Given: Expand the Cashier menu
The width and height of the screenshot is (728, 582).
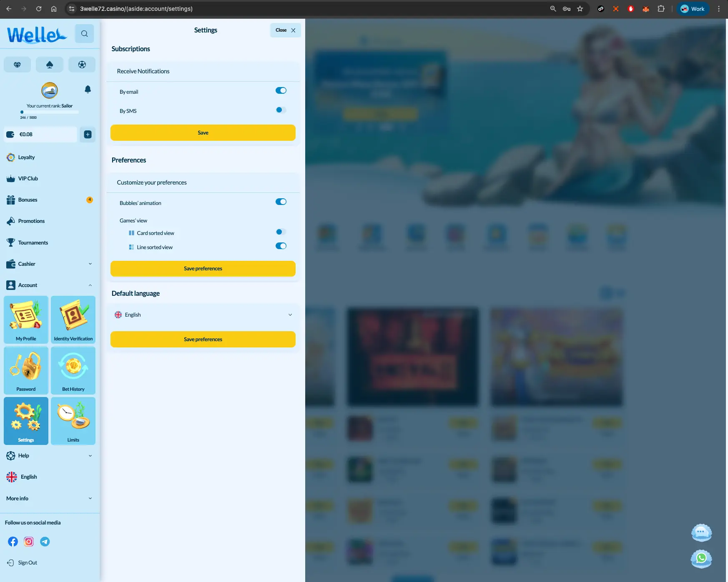Looking at the screenshot, I should [50, 264].
